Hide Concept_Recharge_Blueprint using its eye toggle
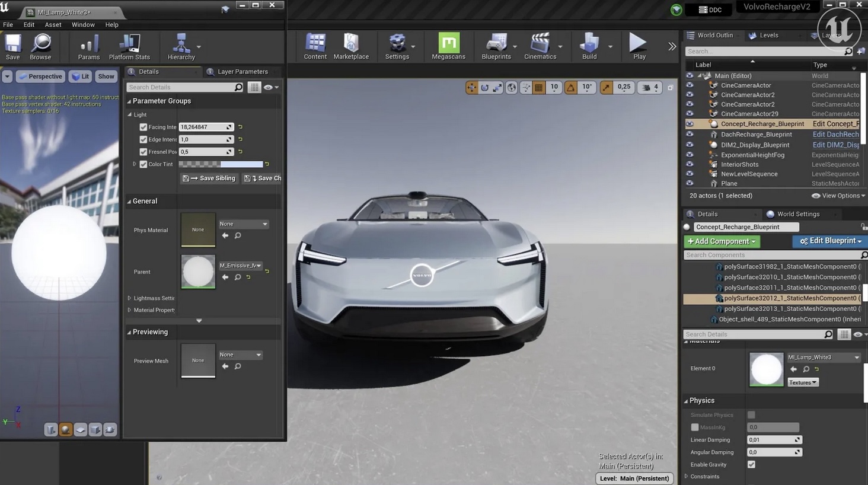Image resolution: width=868 pixels, height=485 pixels. (690, 123)
